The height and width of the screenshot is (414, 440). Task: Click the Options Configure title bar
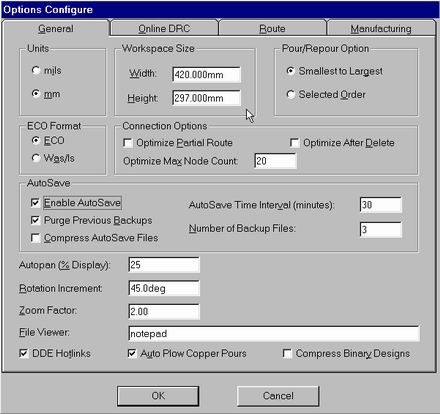(220, 10)
